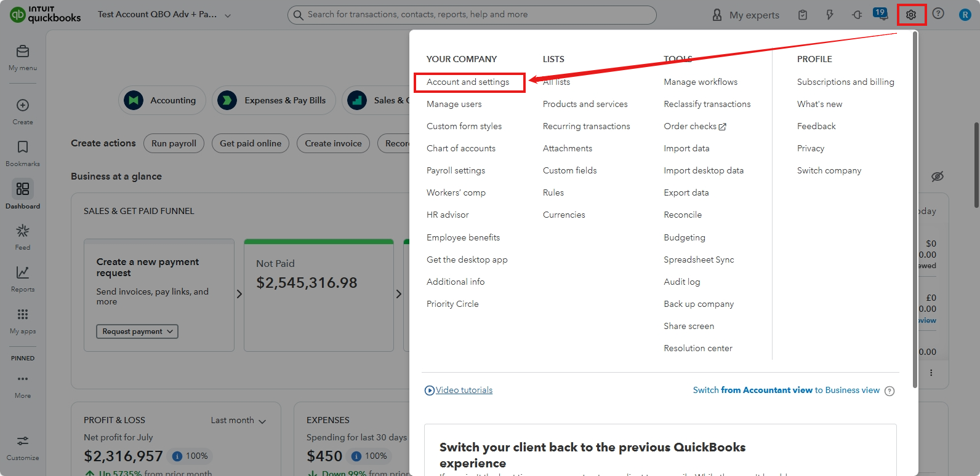Open Chart of accounts
This screenshot has height=476, width=980.
click(461, 148)
